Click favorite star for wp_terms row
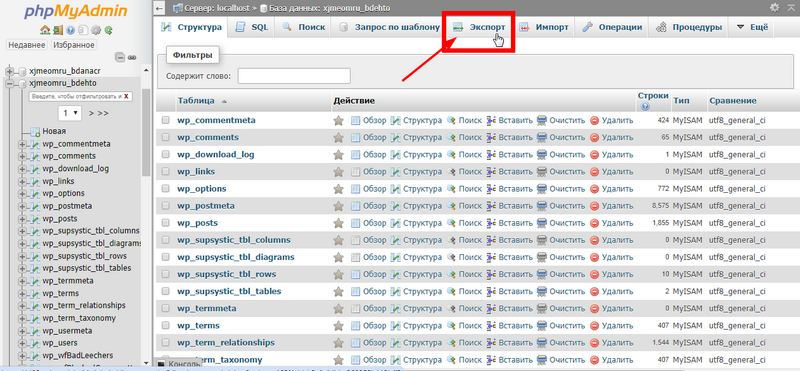This screenshot has width=800, height=371. [338, 326]
